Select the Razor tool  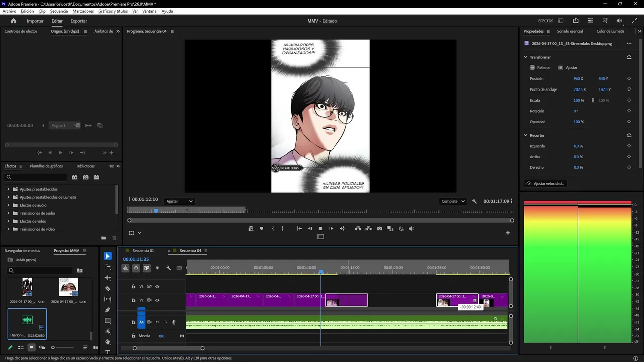108,289
